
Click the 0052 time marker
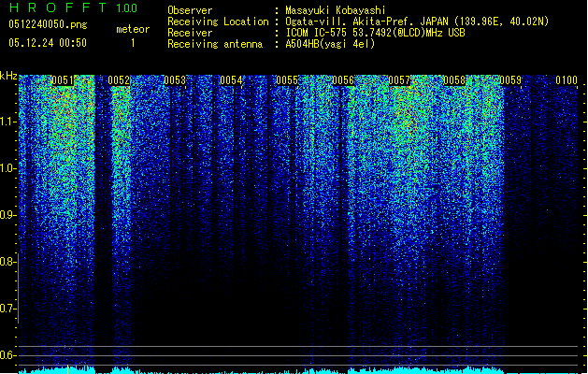tap(119, 80)
